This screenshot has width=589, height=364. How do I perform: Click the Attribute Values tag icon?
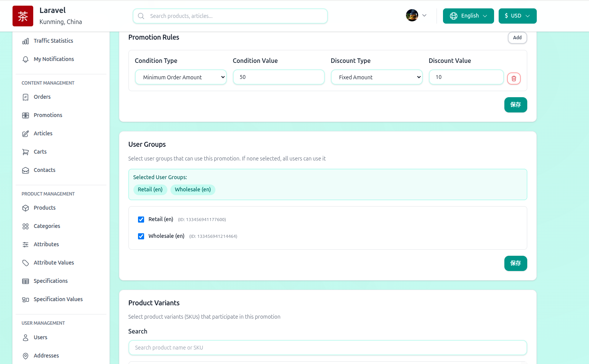[26, 263]
